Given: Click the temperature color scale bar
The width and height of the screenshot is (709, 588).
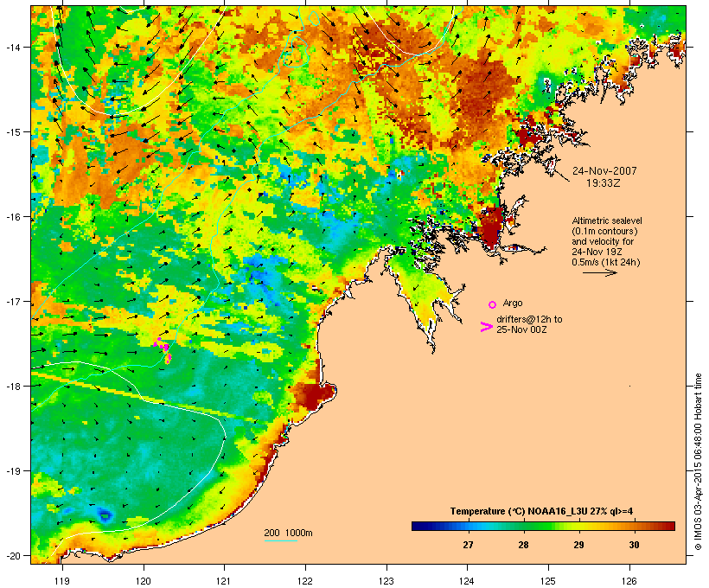Looking at the screenshot, I should point(543,526).
